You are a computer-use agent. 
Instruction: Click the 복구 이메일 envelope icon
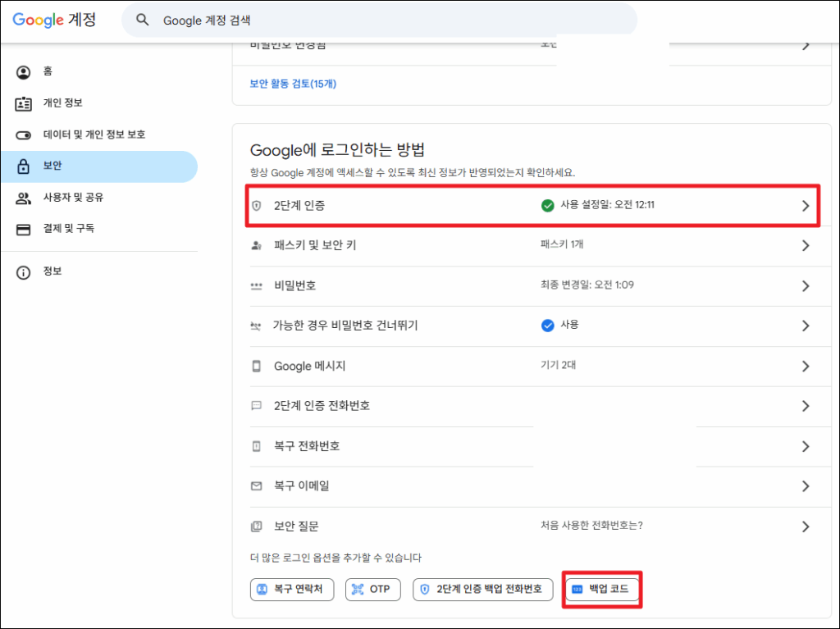[x=257, y=486]
